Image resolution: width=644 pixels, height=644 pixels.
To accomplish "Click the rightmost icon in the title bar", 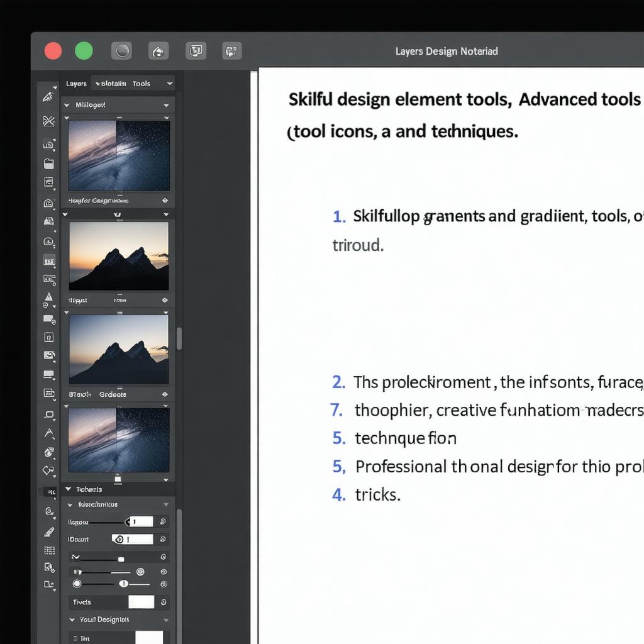I will pos(232,51).
